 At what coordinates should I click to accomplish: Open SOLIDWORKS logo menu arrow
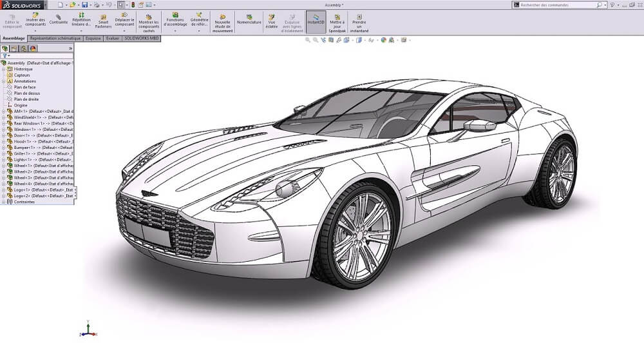click(44, 5)
